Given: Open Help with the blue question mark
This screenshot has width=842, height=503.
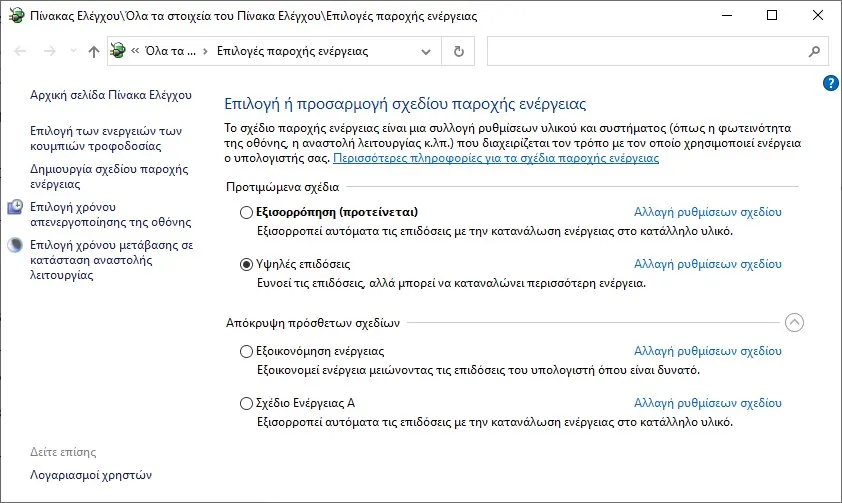Looking at the screenshot, I should coord(830,83).
